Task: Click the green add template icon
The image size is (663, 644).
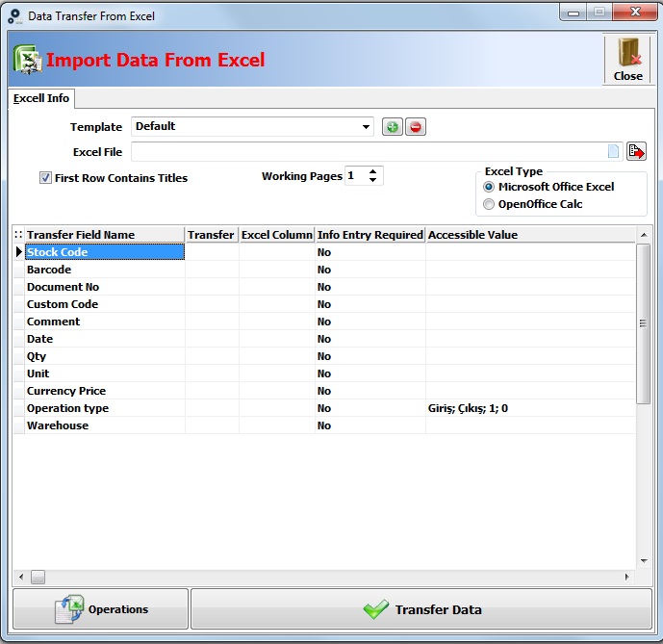Action: click(393, 127)
